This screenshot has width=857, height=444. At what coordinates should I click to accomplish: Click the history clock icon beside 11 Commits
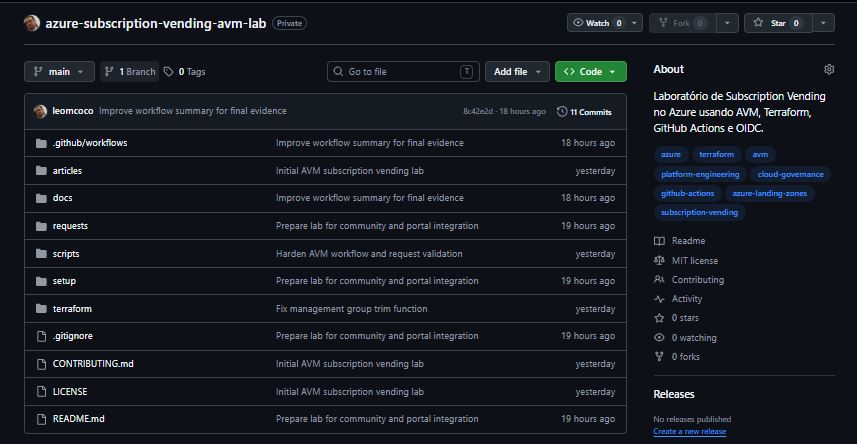click(x=562, y=112)
